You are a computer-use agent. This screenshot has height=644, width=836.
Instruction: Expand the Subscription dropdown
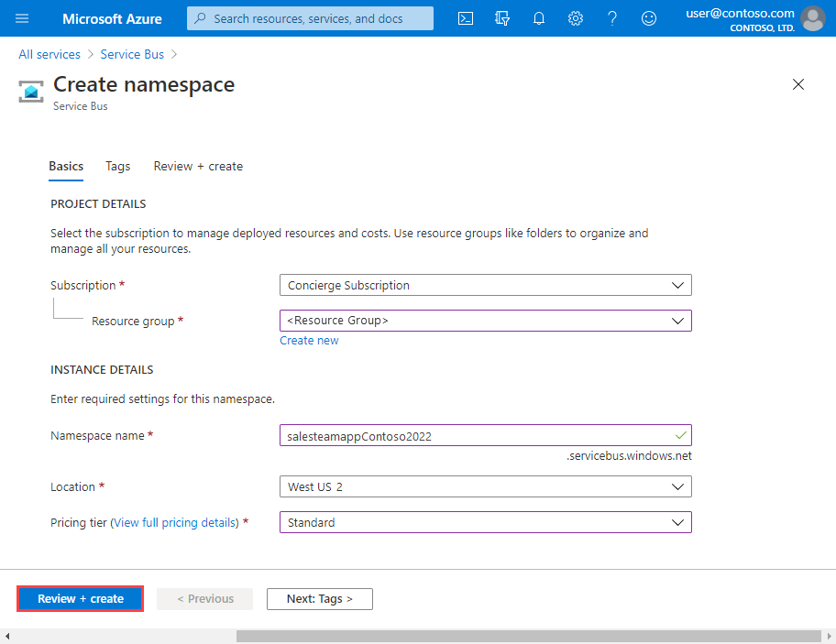[486, 285]
